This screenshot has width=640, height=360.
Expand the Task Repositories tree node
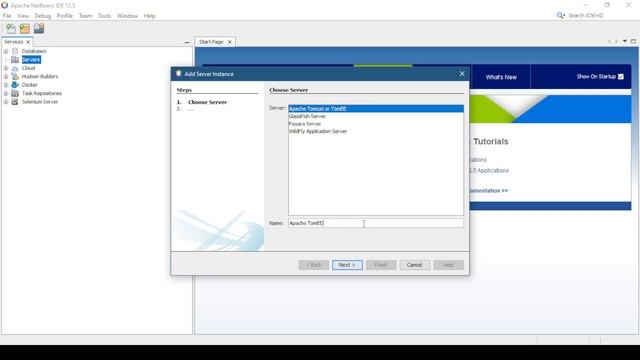pos(6,93)
